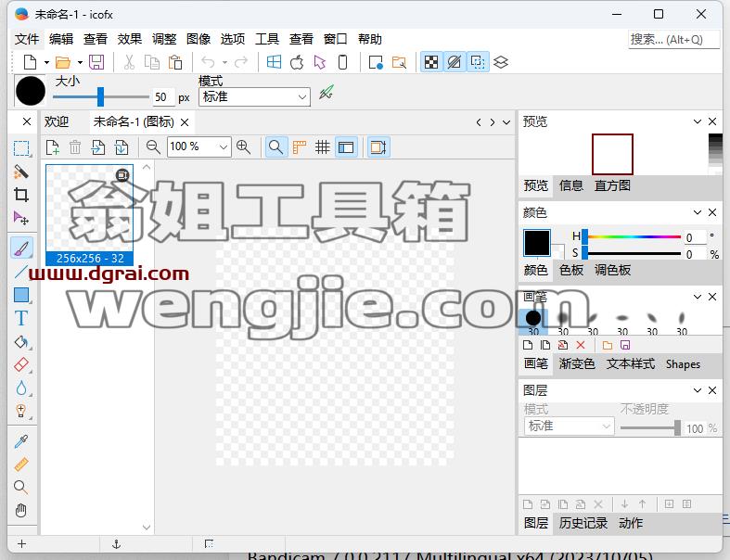This screenshot has width=730, height=560.
Task: Click the search box 搜索... (Alt+Q)
Action: tap(673, 40)
